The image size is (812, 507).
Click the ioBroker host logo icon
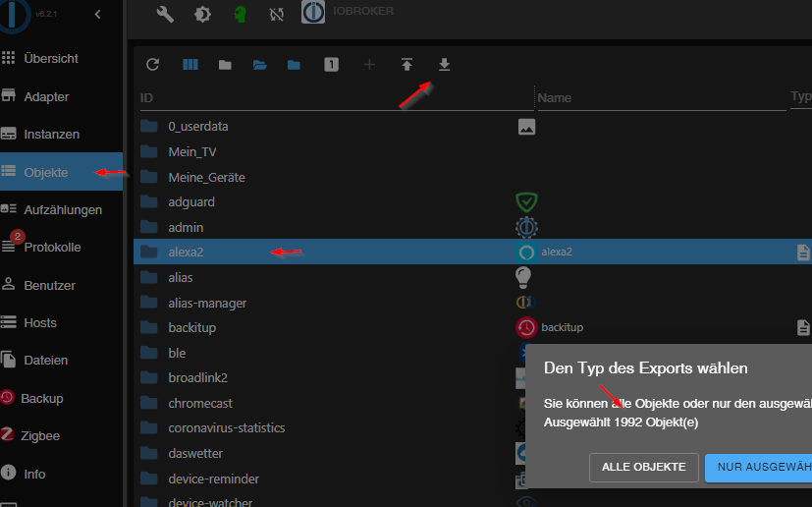click(x=313, y=12)
